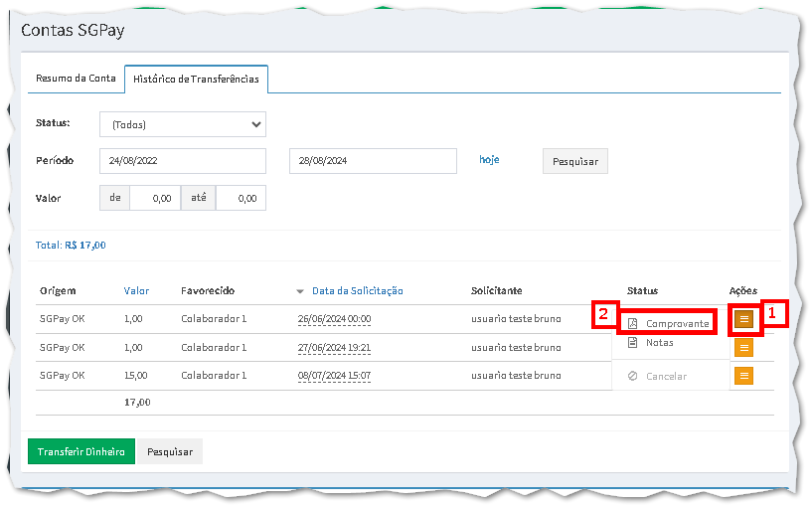Click the Comprovante document icon
The image size is (812, 507).
click(x=632, y=324)
